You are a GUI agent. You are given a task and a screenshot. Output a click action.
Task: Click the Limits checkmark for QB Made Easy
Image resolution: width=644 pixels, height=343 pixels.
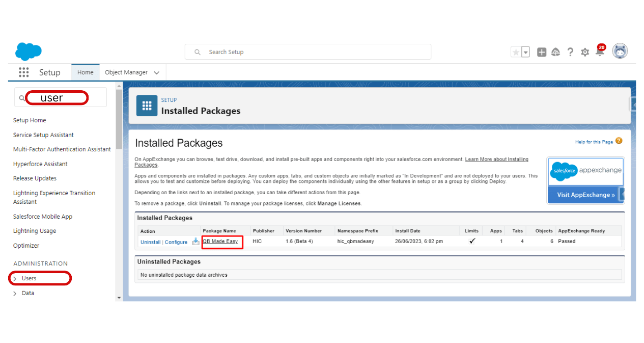pyautogui.click(x=472, y=241)
